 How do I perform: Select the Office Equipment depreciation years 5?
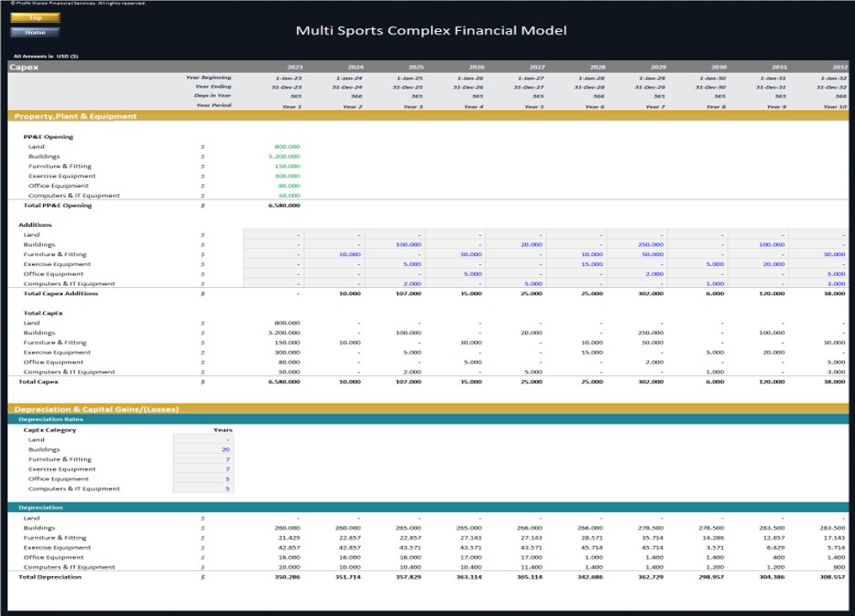tap(203, 479)
